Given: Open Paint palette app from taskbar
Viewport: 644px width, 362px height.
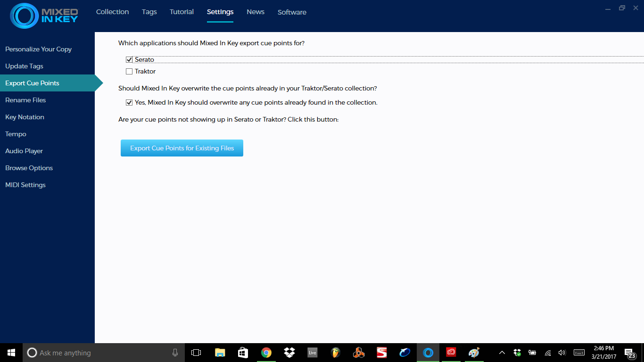Looking at the screenshot, I should (474, 353).
